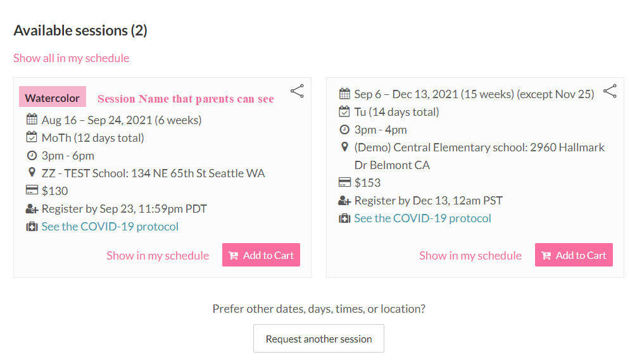Open COVID-19 protocol for Watercolor session
The height and width of the screenshot is (364, 630).
(x=110, y=226)
